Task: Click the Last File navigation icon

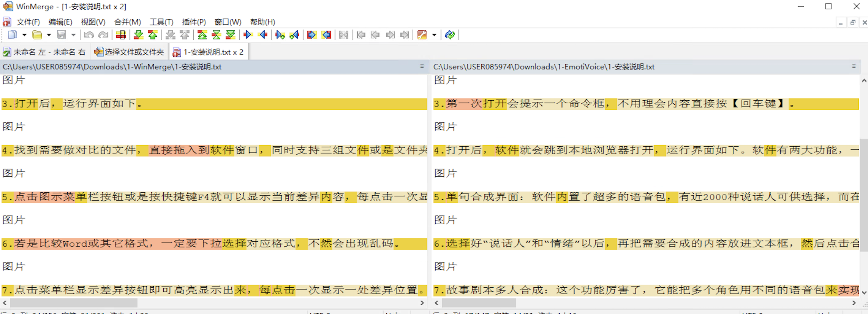Action: pos(404,35)
